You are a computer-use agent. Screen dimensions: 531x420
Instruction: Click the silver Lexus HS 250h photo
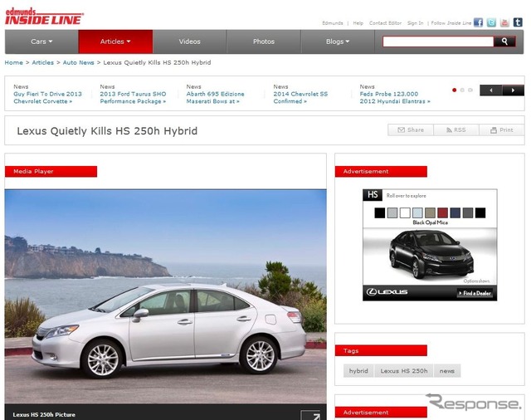[166, 296]
